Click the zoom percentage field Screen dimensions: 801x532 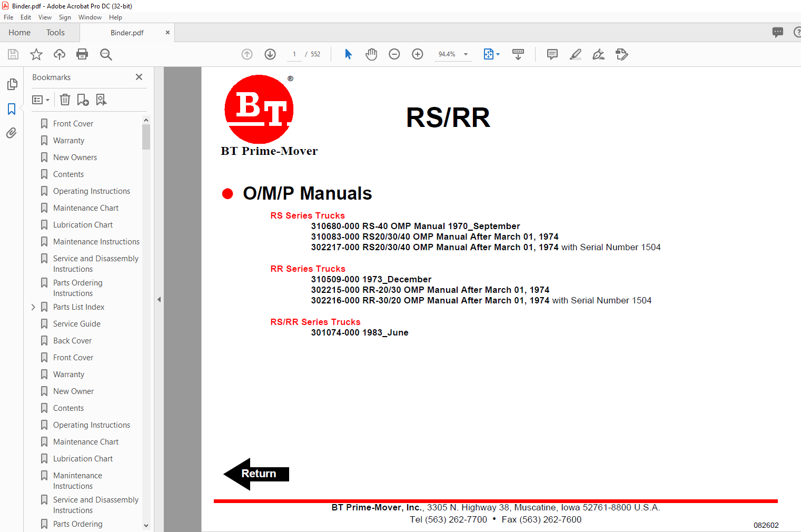coord(447,54)
